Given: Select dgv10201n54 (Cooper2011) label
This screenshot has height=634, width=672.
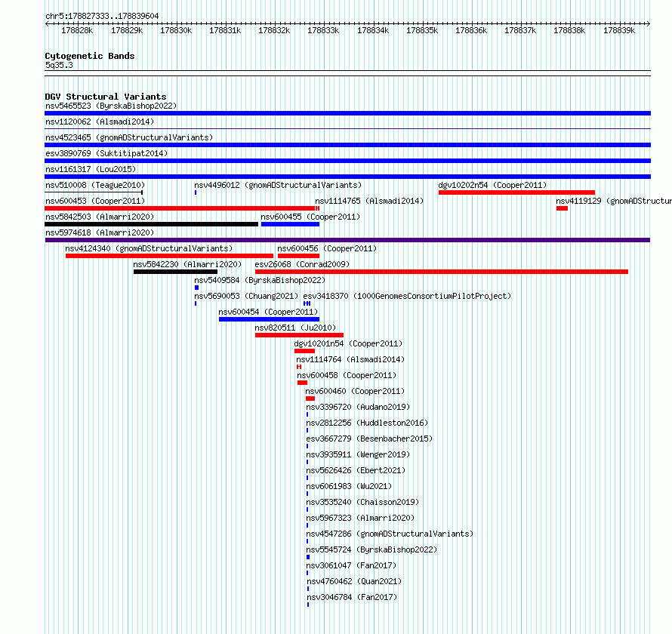Looking at the screenshot, I should [x=348, y=343].
